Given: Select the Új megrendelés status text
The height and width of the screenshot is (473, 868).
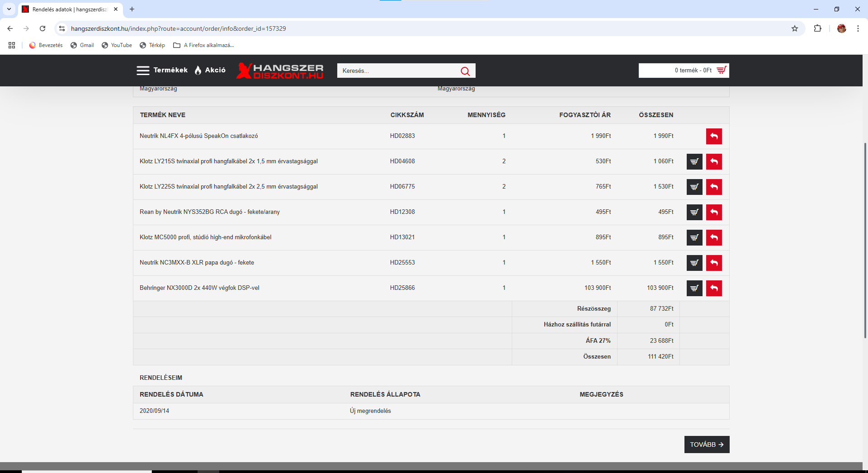Looking at the screenshot, I should [x=370, y=411].
